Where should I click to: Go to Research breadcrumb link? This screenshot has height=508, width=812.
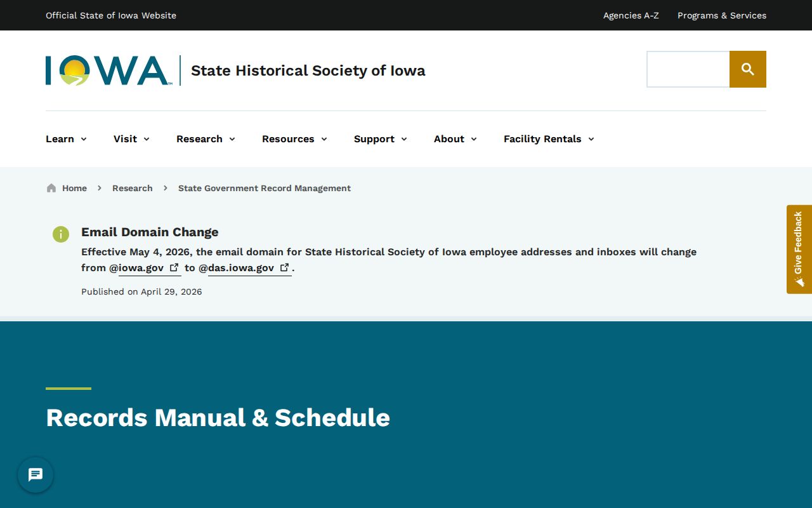click(133, 188)
